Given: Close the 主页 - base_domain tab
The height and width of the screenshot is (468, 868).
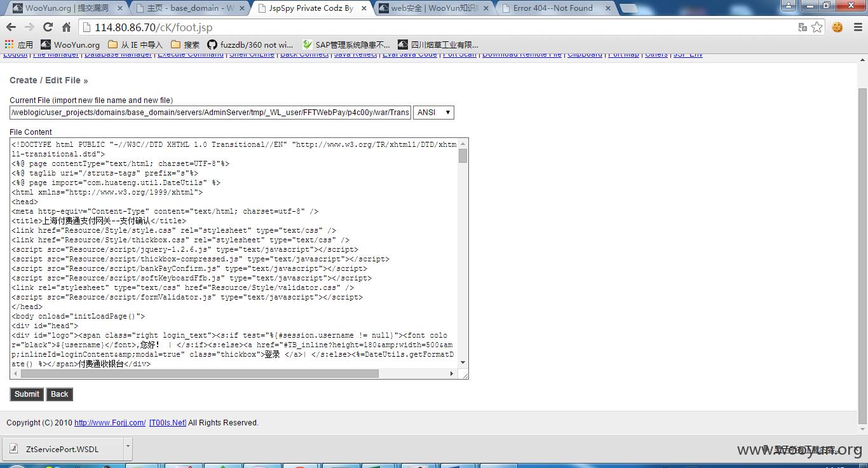Looking at the screenshot, I should pyautogui.click(x=242, y=8).
